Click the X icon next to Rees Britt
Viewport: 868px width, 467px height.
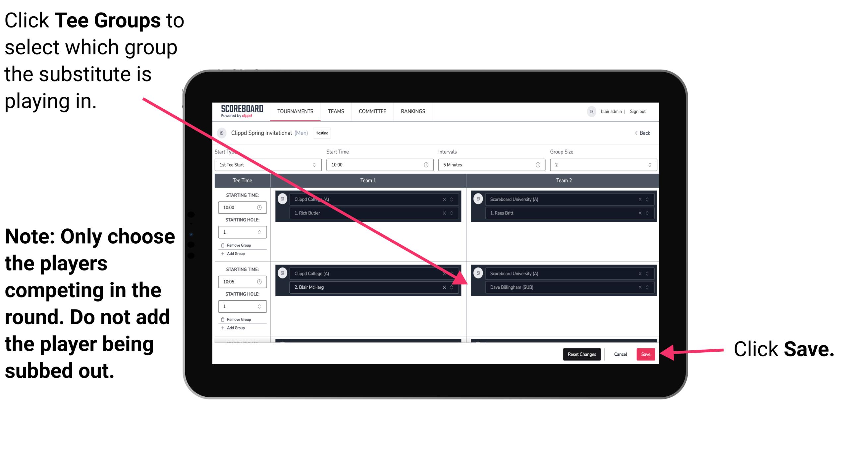coord(637,213)
